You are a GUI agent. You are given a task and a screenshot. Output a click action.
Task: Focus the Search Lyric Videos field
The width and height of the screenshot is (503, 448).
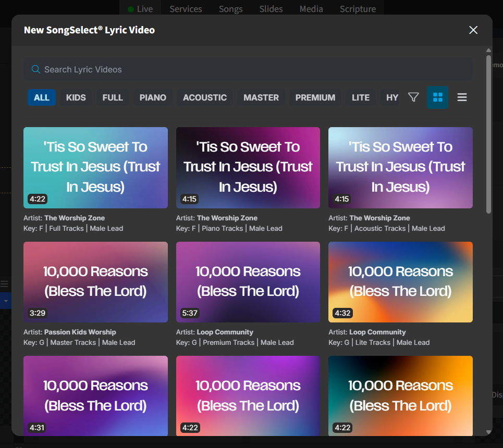coord(248,69)
